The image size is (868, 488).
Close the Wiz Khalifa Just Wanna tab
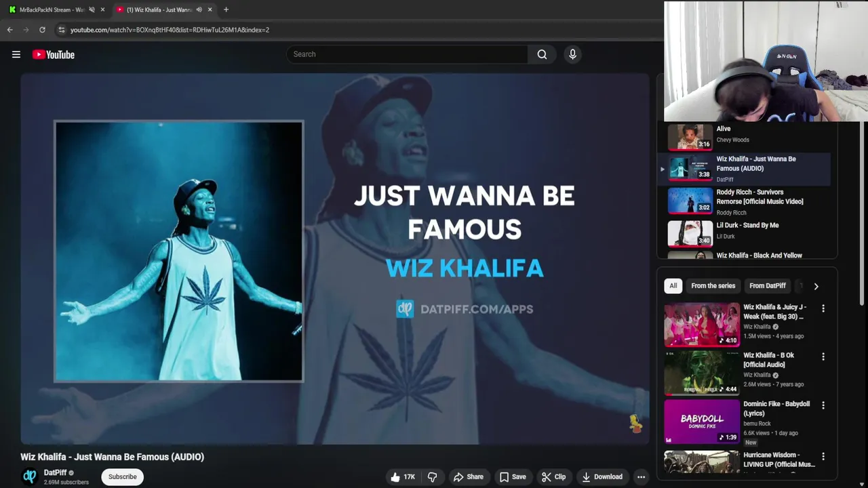[210, 9]
